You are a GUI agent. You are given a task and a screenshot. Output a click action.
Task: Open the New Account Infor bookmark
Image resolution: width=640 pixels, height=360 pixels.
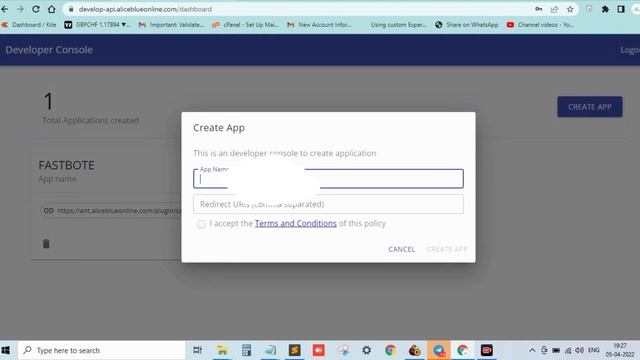tap(319, 25)
